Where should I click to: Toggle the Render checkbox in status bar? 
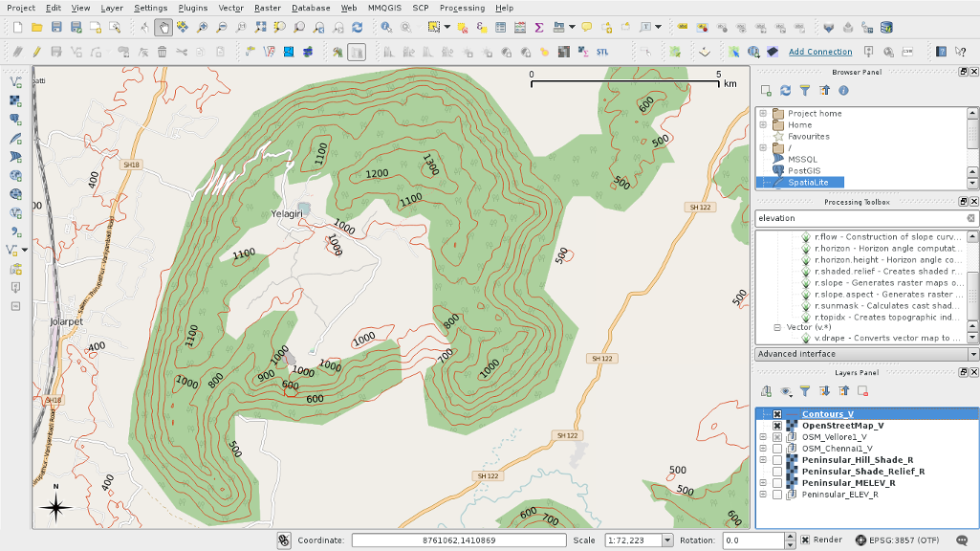805,540
